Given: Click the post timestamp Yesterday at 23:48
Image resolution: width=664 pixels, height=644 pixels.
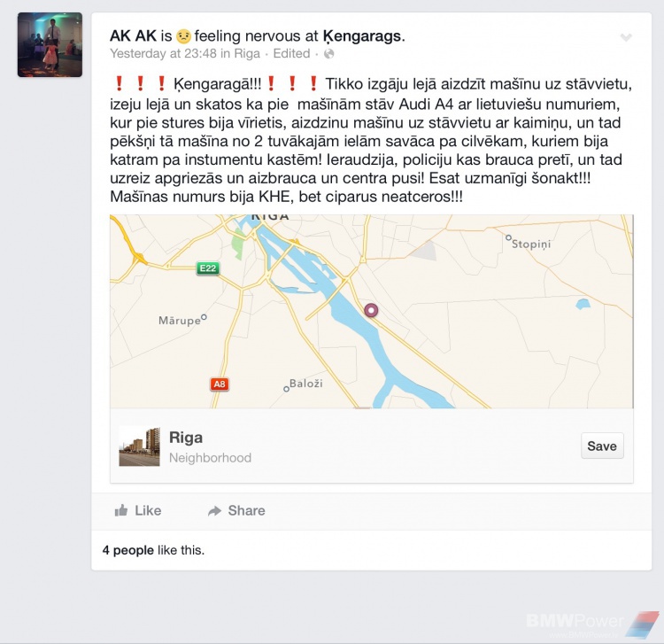Looking at the screenshot, I should [163, 54].
